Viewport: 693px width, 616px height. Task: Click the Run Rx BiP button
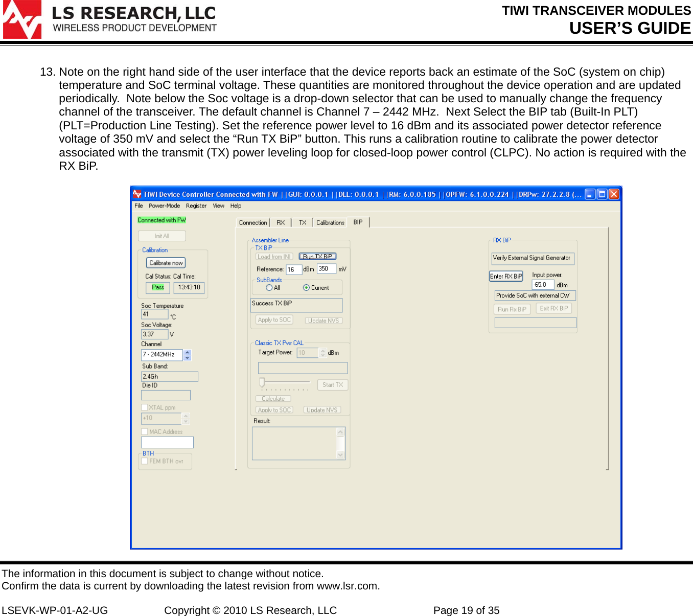pyautogui.click(x=512, y=309)
